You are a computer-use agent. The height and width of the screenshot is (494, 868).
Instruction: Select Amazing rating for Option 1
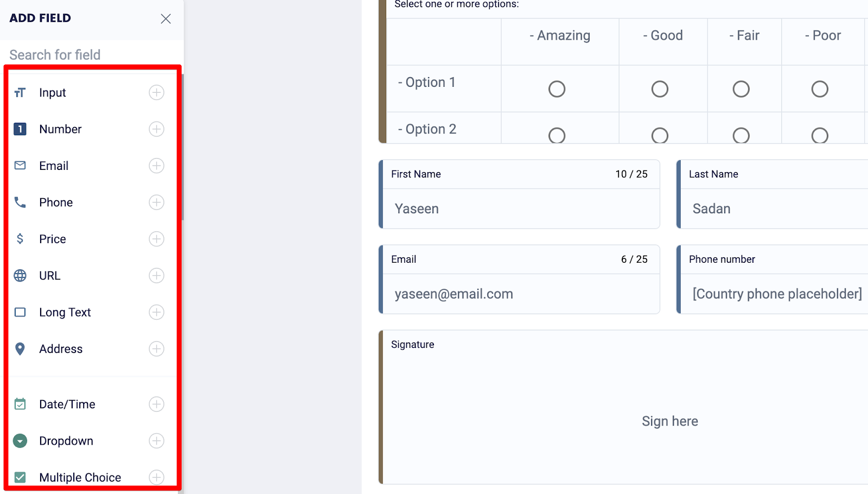557,88
